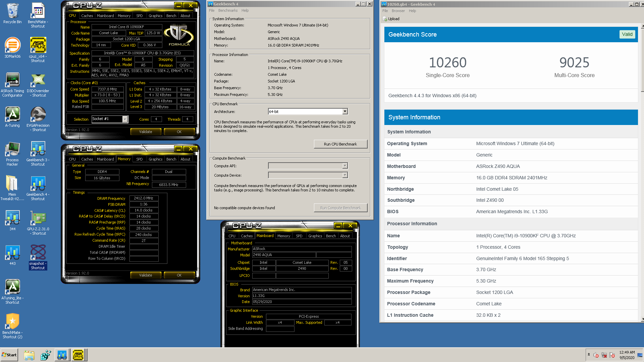Click the Single-Core Score 10260
The height and width of the screenshot is (362, 644).
pos(447,62)
